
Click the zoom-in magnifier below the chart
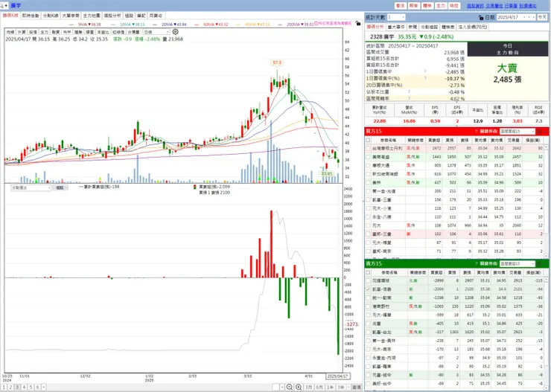[299, 387]
